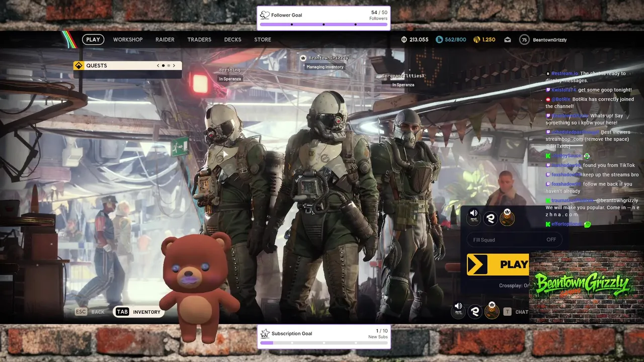Click the blue token icon beside 562/800

pyautogui.click(x=439, y=40)
